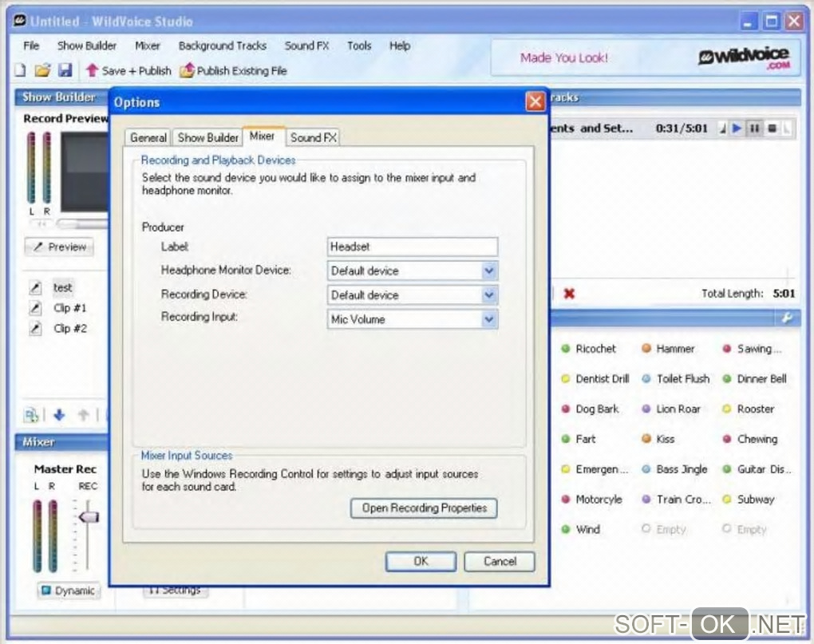Screen dimensions: 814x644
Task: Create a new file from the toolbar
Action: click(x=20, y=70)
